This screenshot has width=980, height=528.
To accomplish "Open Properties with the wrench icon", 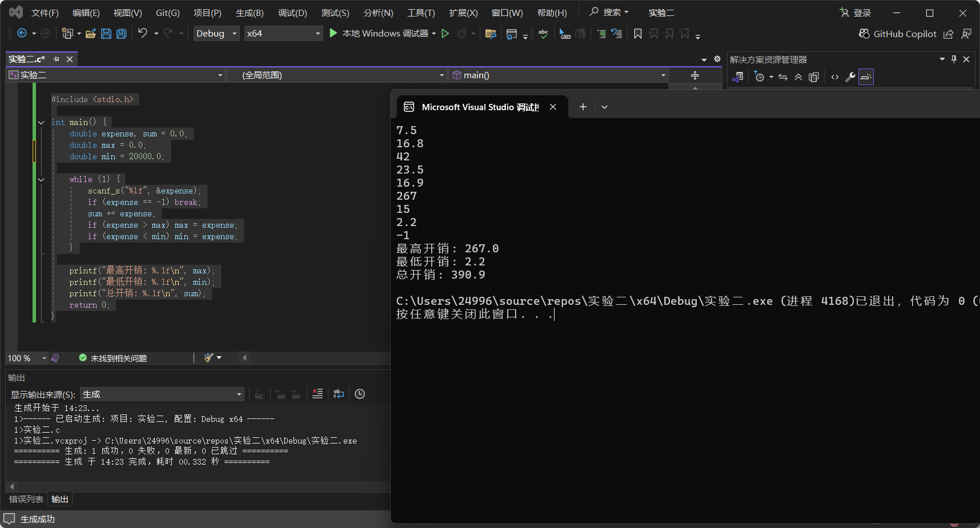I will pyautogui.click(x=850, y=77).
